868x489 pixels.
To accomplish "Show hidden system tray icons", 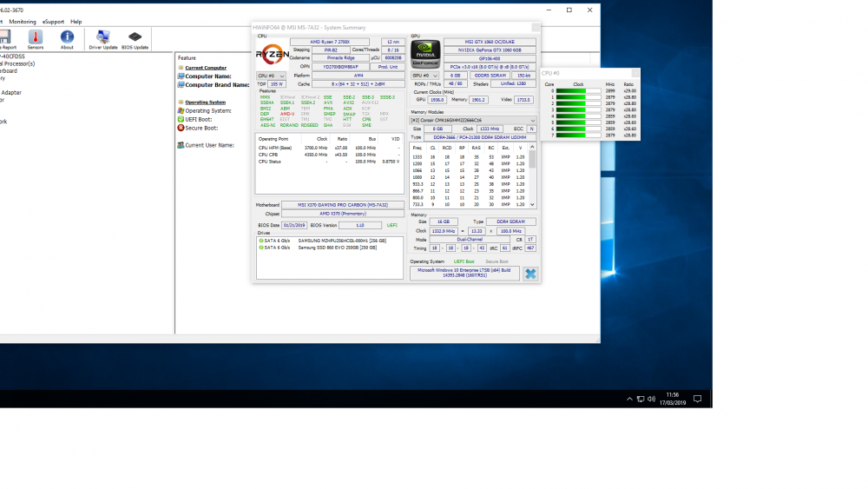I will tap(629, 399).
